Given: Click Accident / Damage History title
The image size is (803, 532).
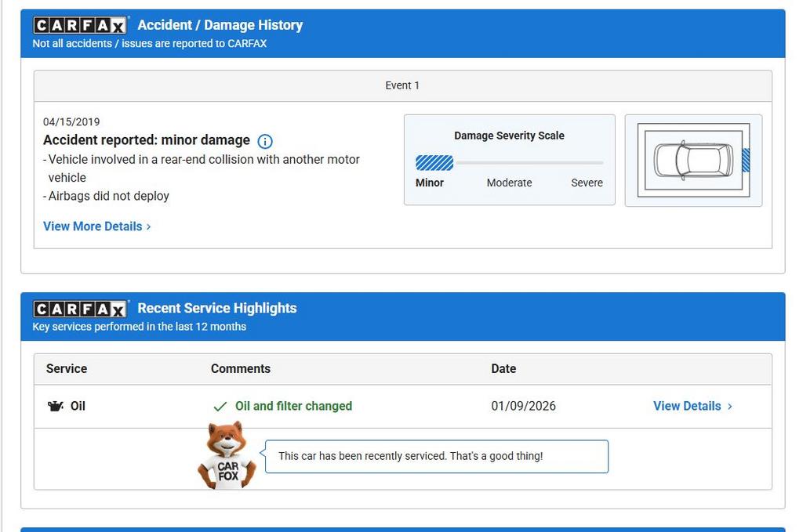Looking at the screenshot, I should tap(220, 25).
